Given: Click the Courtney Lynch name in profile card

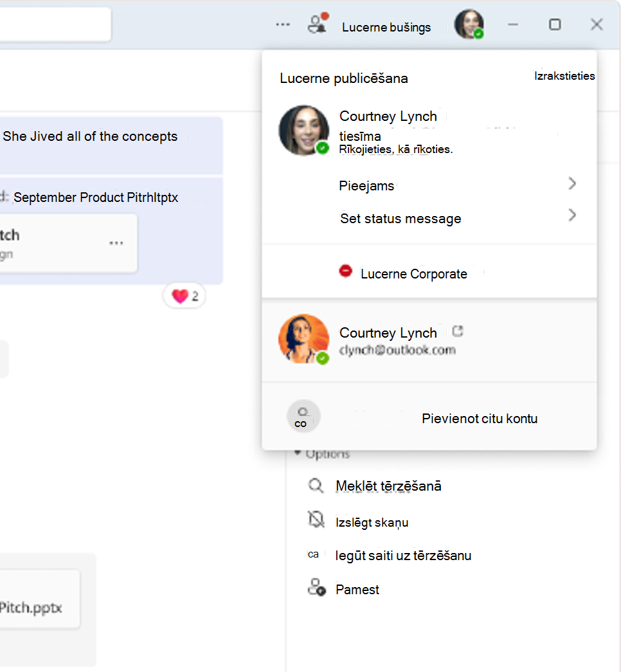Looking at the screenshot, I should (x=388, y=116).
